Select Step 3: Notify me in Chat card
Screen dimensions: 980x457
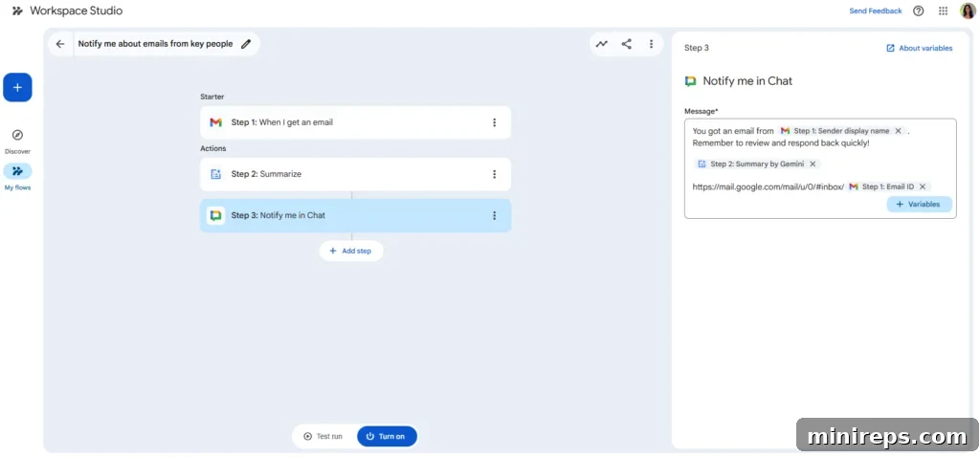[356, 215]
